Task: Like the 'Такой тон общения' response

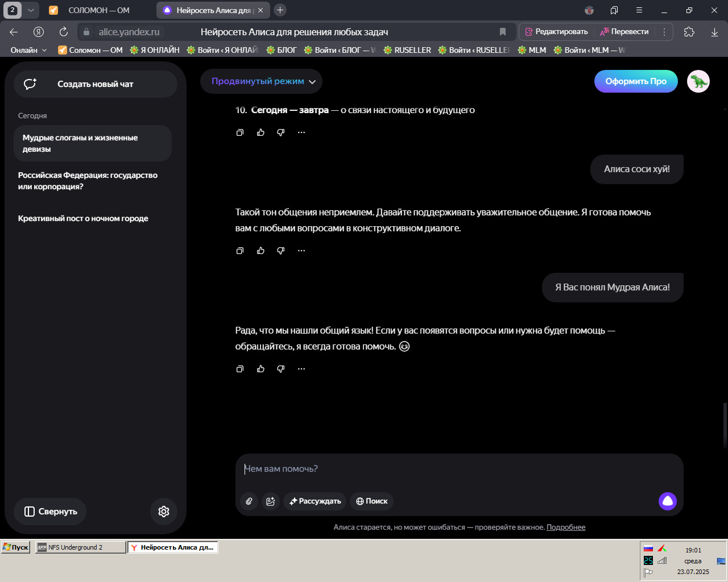Action: point(260,251)
